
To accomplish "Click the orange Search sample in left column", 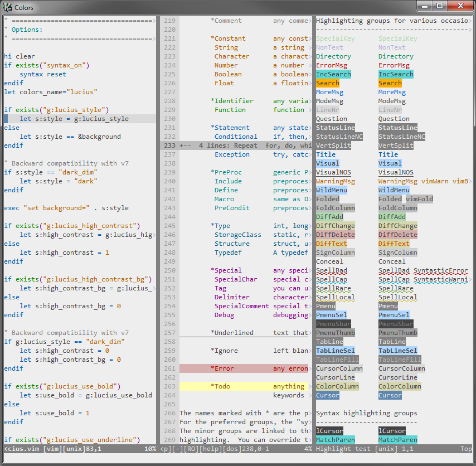I will coord(327,83).
